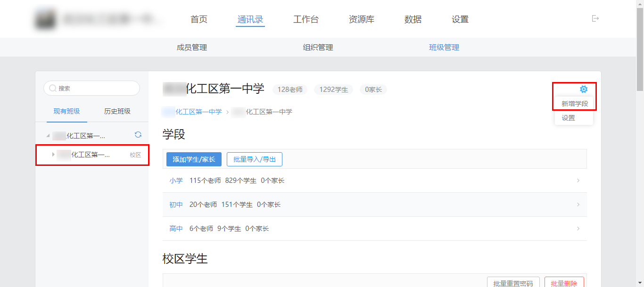Click the 批量导入/导出 button
The height and width of the screenshot is (287, 644).
point(255,159)
